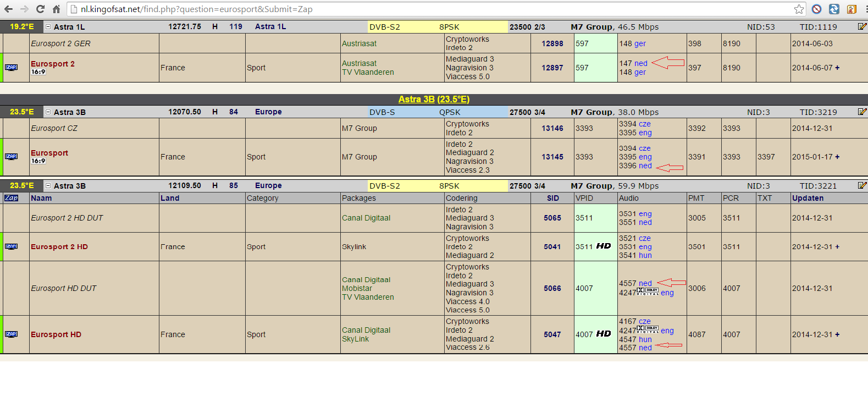The image size is (868, 396).
Task: Open the Austriasat package link for Eurosport 2 GER
Action: (359, 43)
